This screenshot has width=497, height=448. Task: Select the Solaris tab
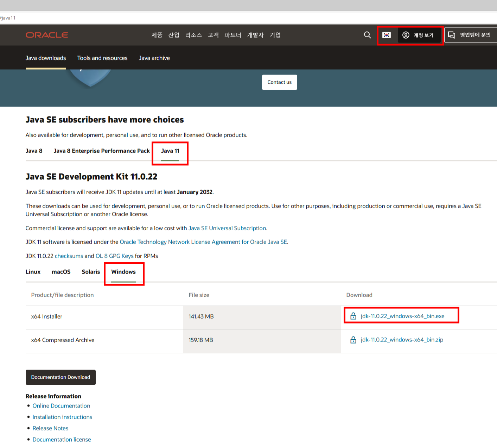click(x=91, y=272)
